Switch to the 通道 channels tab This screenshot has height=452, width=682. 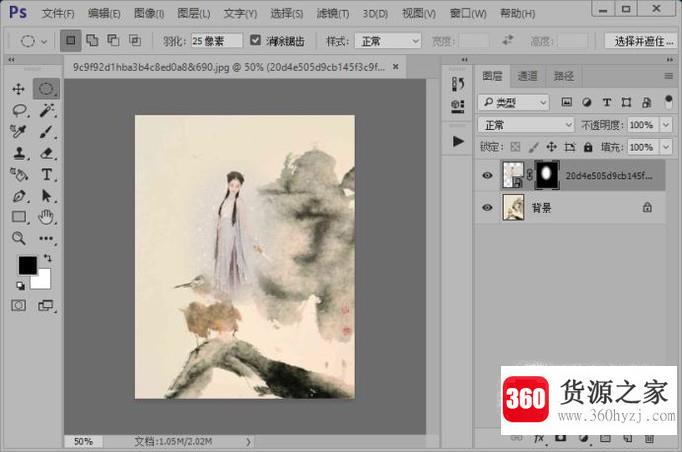click(x=527, y=76)
